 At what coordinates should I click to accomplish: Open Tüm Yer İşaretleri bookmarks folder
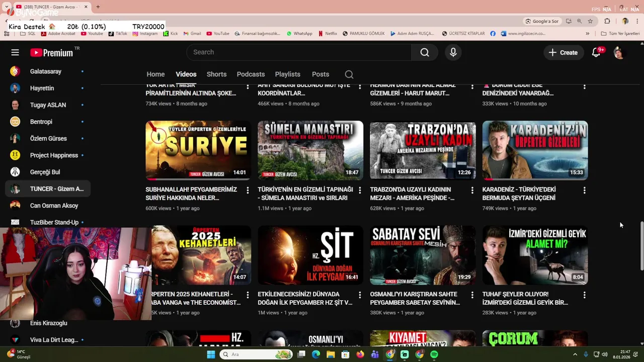coord(620,34)
